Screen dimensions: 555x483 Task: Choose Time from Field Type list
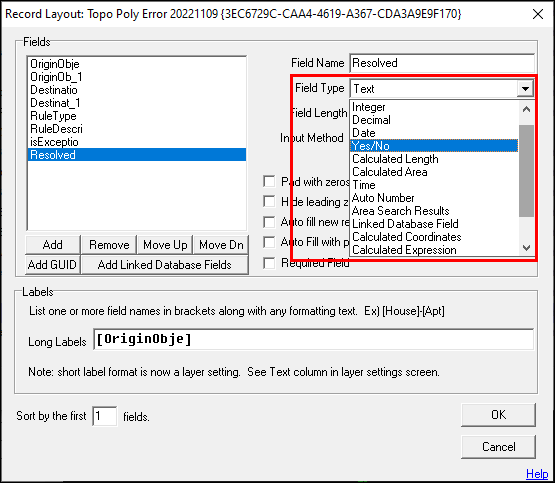click(x=434, y=185)
